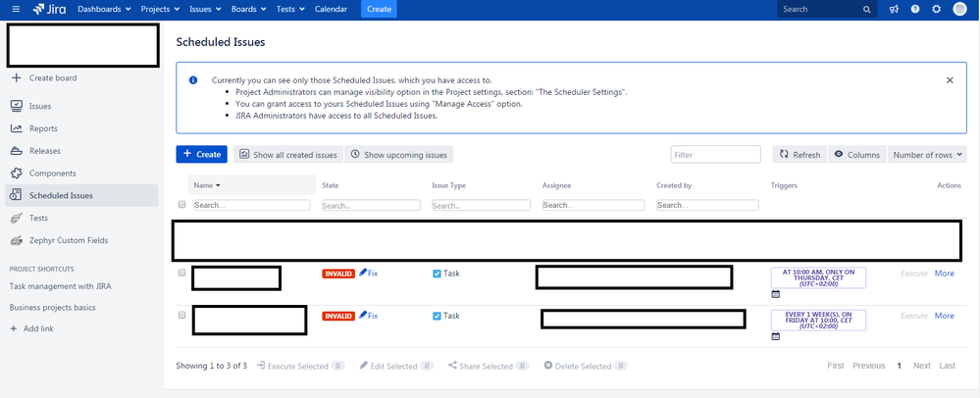Viewport: 980px width, 398px height.
Task: Open the hamburger sidebar menu
Action: pyautogui.click(x=16, y=10)
